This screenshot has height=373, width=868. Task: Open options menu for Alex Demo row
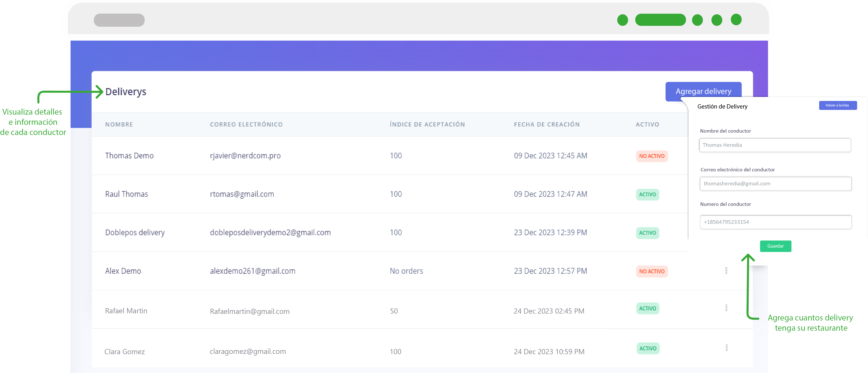pos(726,271)
